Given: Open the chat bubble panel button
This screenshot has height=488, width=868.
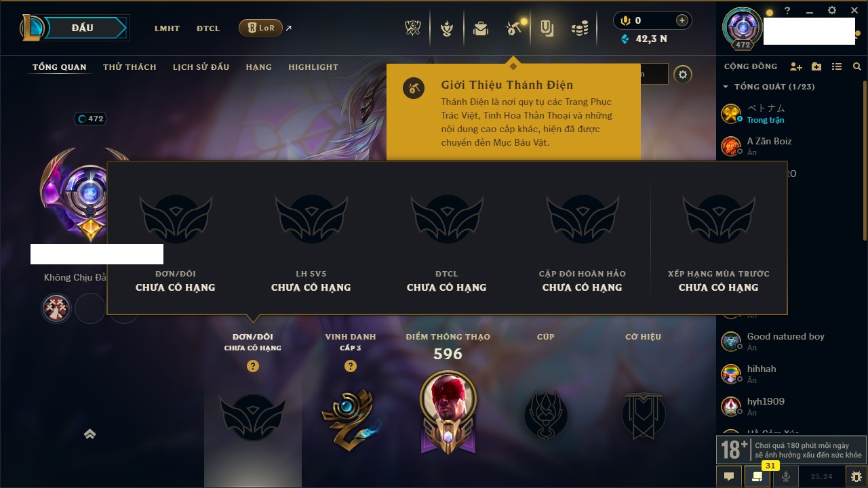Looking at the screenshot, I should [729, 476].
